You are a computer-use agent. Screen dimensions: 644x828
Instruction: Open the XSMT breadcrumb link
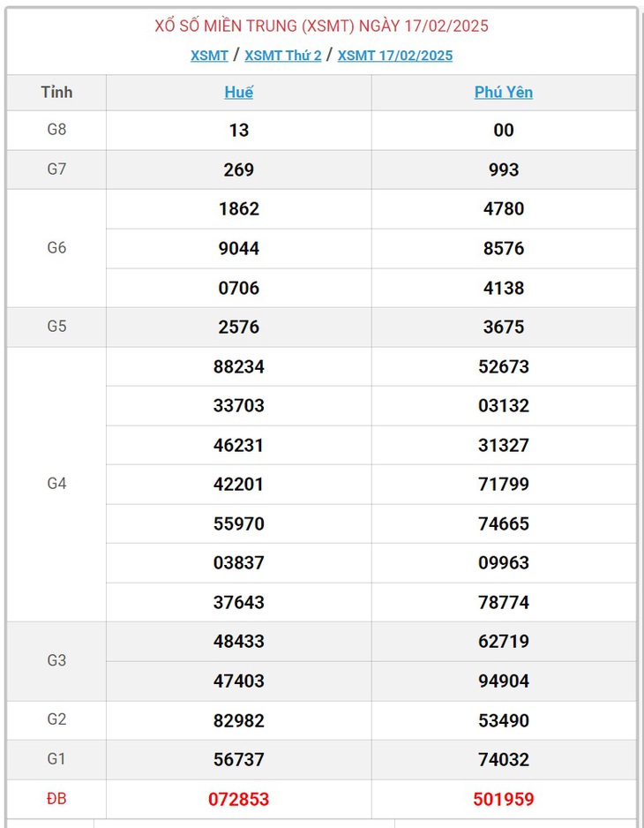point(209,56)
